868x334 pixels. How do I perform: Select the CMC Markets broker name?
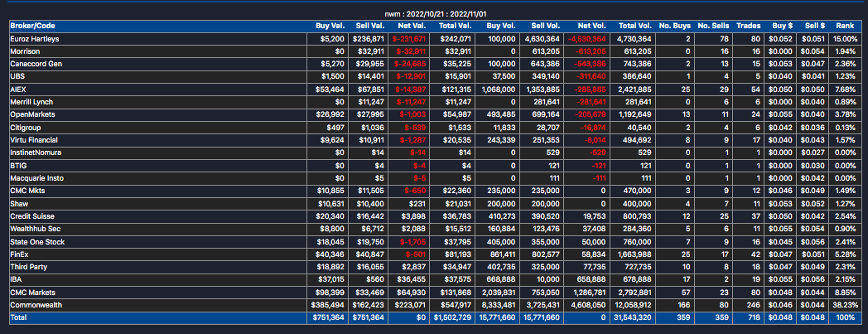click(x=32, y=293)
